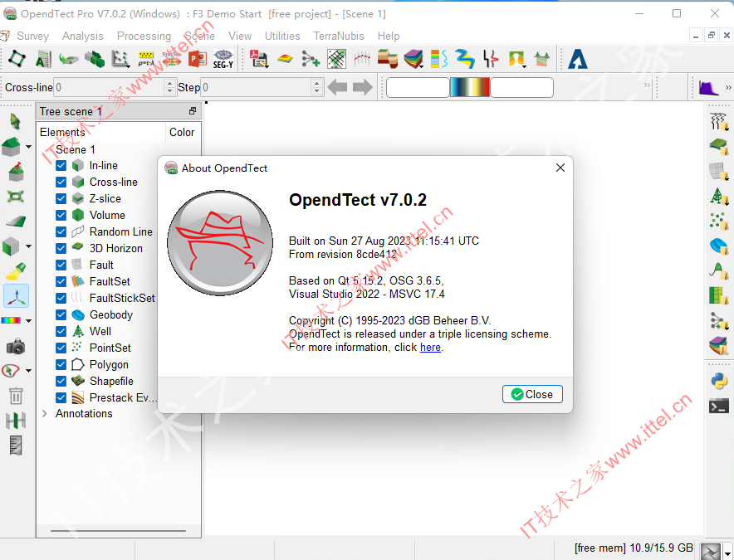Open the command terminal icon
734x560 pixels.
tap(718, 406)
